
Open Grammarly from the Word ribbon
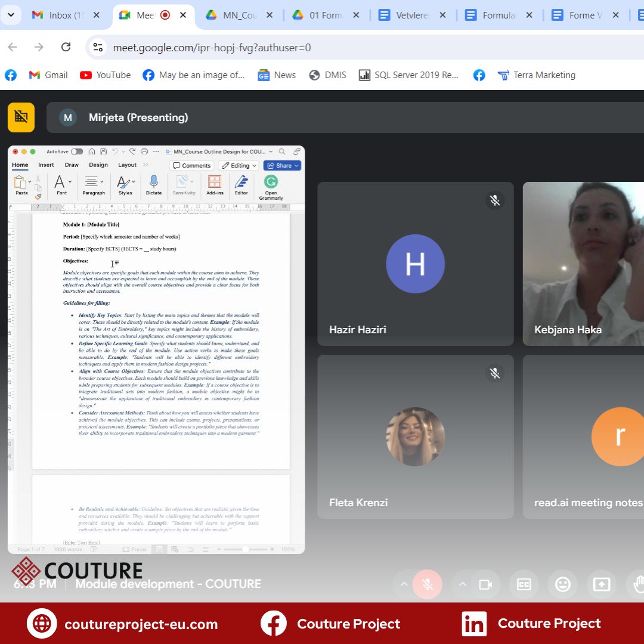click(x=271, y=187)
